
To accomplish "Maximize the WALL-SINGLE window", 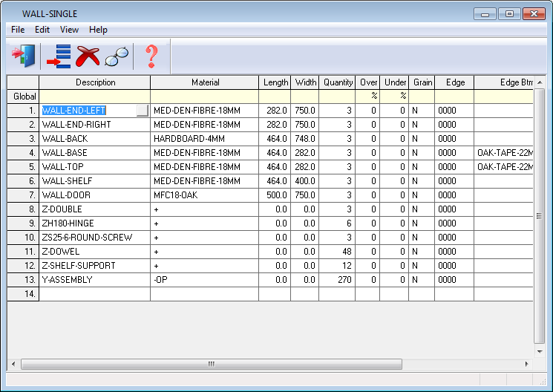I will point(509,14).
